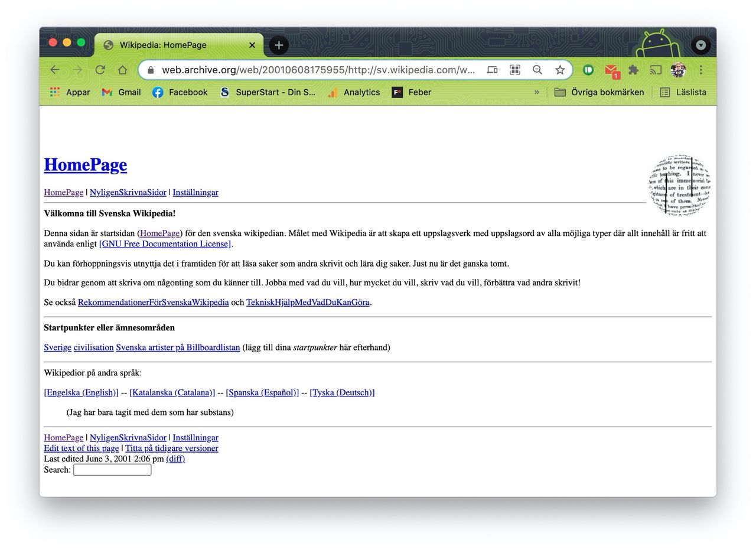
Task: Open Läslista reading list
Action: coord(683,92)
